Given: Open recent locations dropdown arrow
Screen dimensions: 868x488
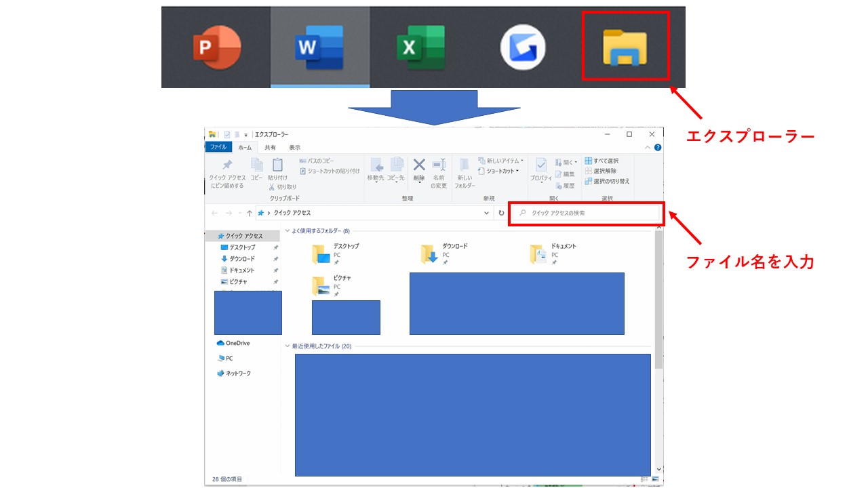Looking at the screenshot, I should click(x=239, y=213).
